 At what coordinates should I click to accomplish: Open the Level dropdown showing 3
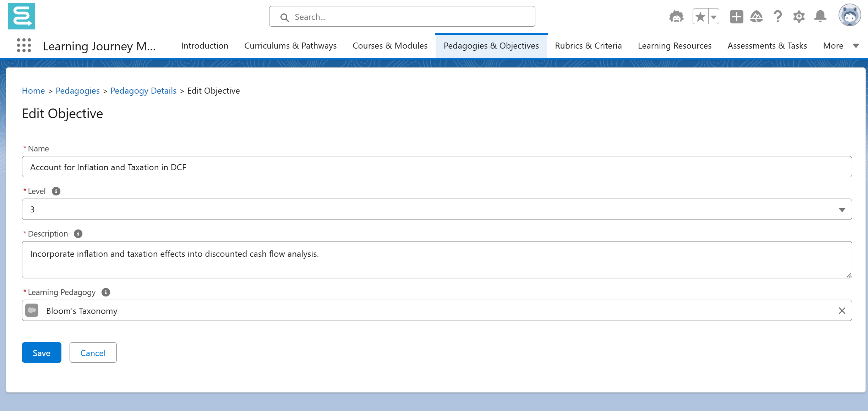437,209
